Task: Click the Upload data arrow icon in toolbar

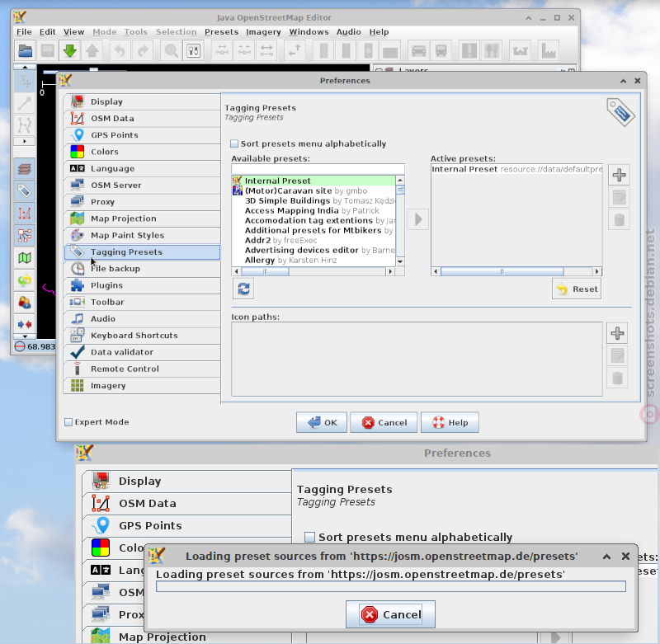Action: [92, 51]
